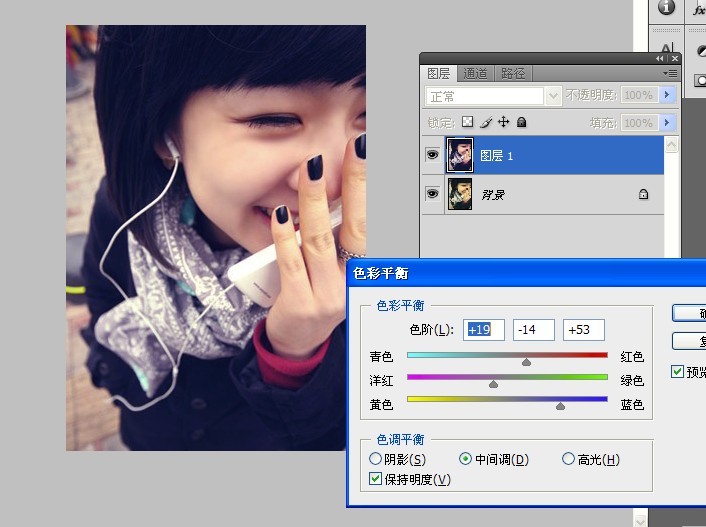The image size is (706, 527).
Task: Click the 黄色-蓝色 slider handle
Action: coord(560,406)
